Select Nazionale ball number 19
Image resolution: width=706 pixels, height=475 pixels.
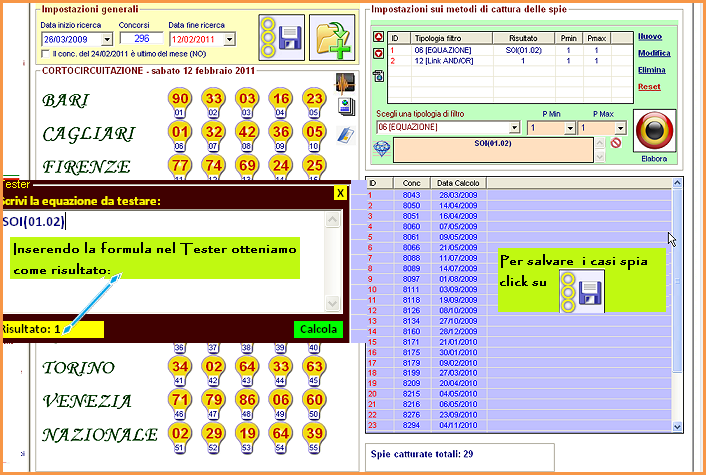(x=247, y=433)
